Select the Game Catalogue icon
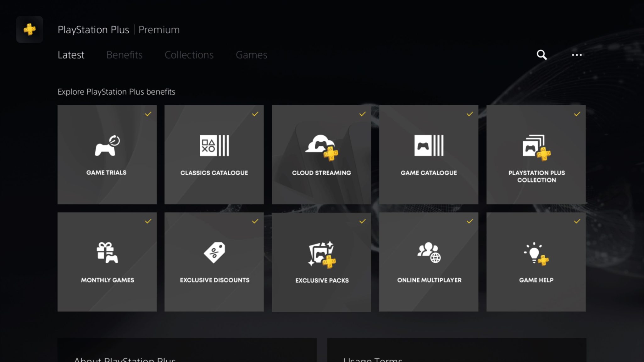The height and width of the screenshot is (362, 644). (x=429, y=145)
